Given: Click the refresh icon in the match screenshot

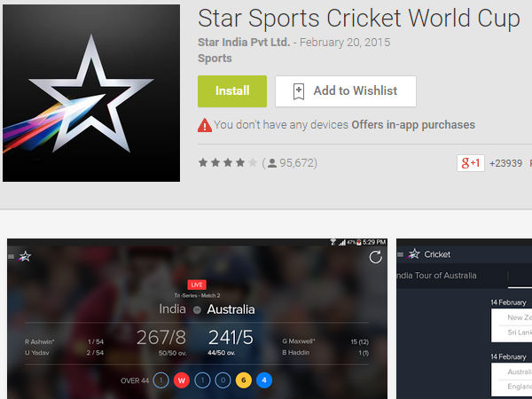Looking at the screenshot, I should click(376, 257).
